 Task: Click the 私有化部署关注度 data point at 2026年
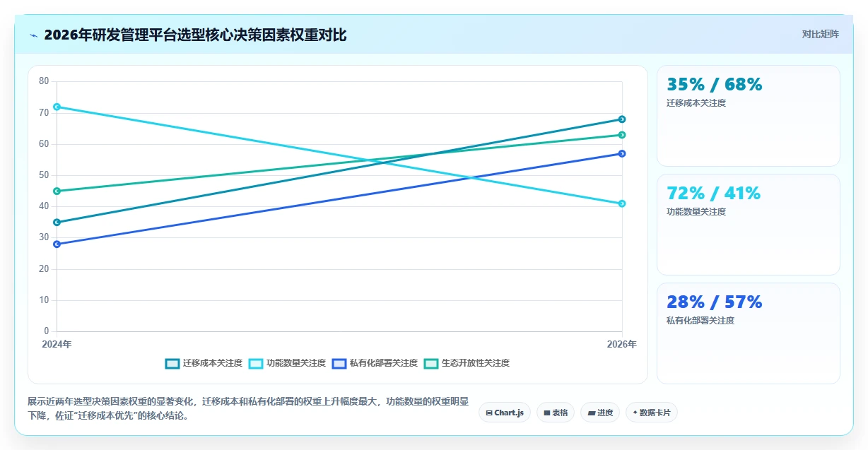pyautogui.click(x=622, y=153)
